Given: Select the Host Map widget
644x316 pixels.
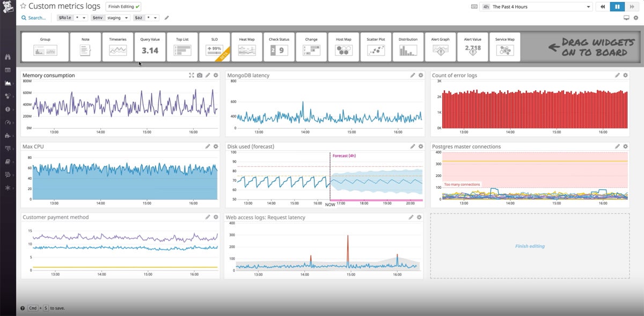Looking at the screenshot, I should click(343, 47).
